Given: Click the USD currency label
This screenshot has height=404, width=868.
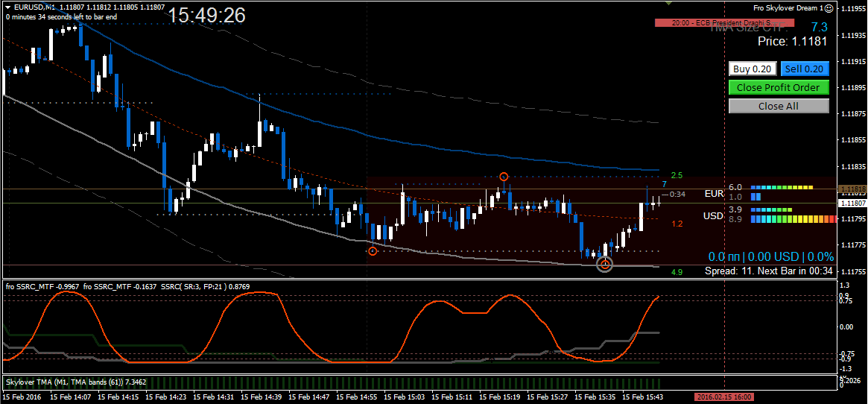Looking at the screenshot, I should click(714, 215).
